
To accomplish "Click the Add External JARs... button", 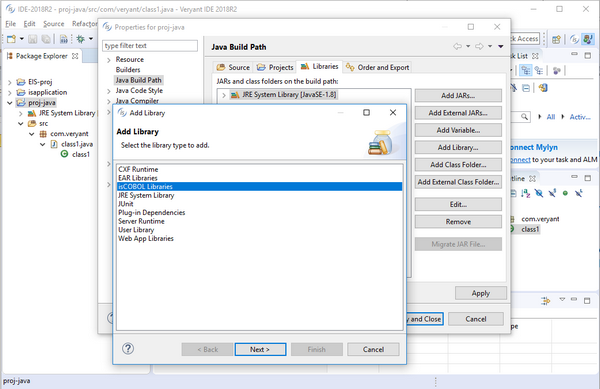I will [x=458, y=113].
